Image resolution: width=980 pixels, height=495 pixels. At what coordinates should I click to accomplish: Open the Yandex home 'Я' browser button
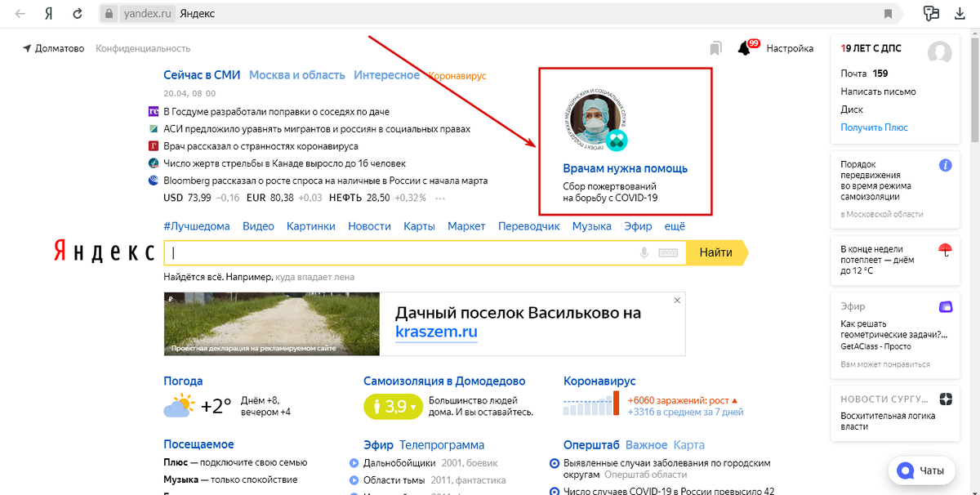tap(49, 14)
